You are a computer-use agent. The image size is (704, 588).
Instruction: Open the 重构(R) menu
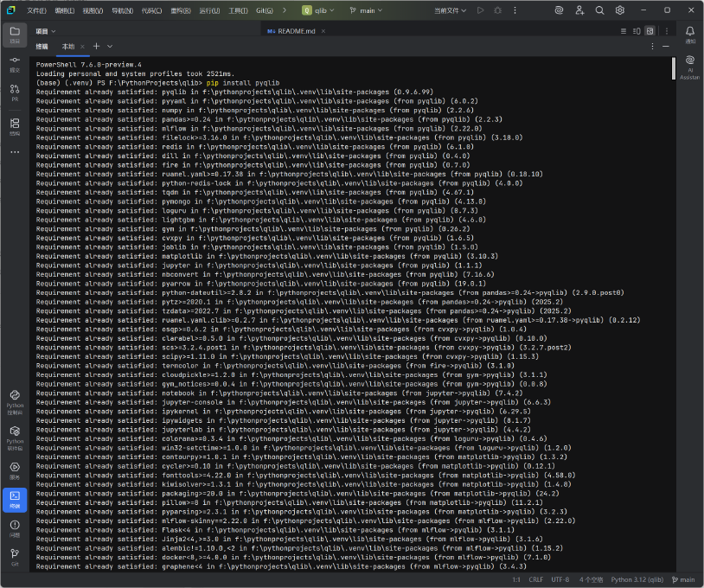pos(181,10)
